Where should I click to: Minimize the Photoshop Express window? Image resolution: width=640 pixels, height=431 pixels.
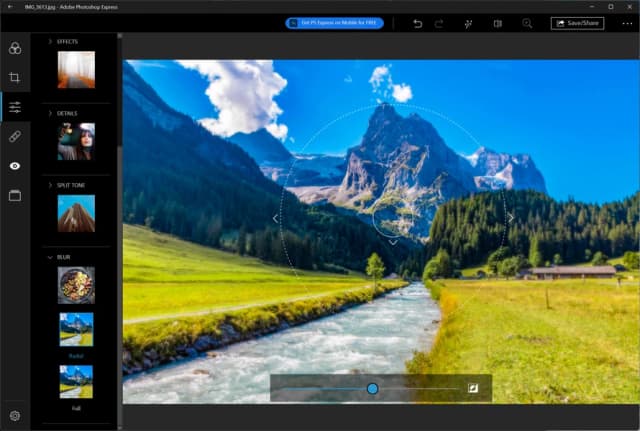[x=592, y=7]
